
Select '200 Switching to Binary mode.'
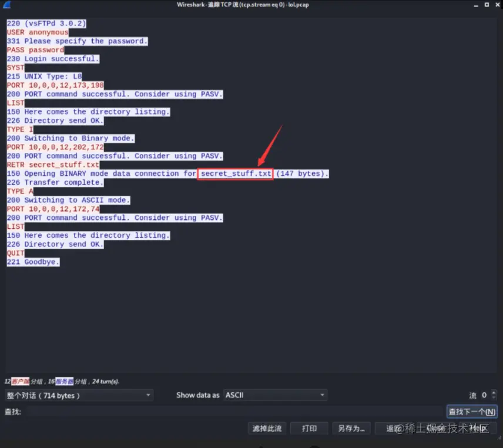71,138
